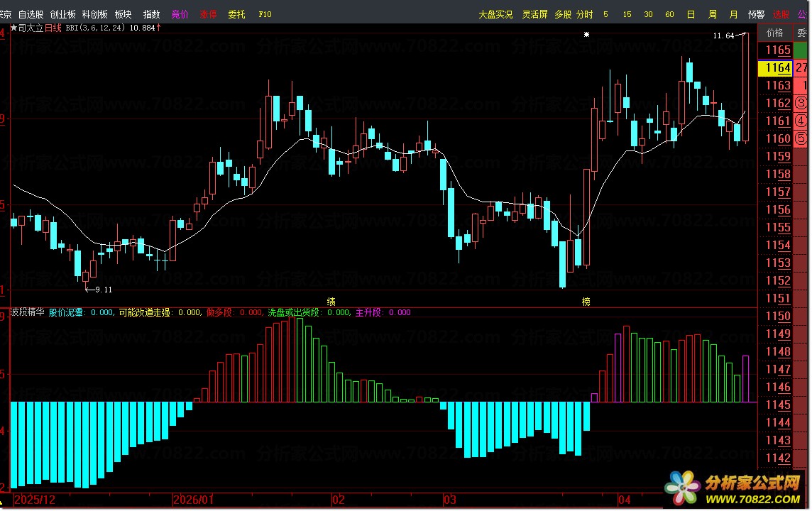Switch to 日 daily period
This screenshot has width=812, height=511.
click(x=691, y=14)
